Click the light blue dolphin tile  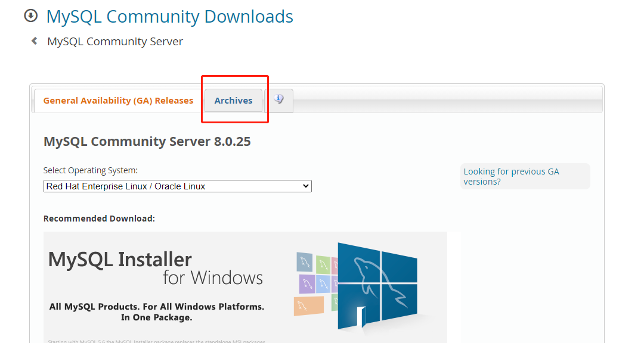click(x=324, y=284)
